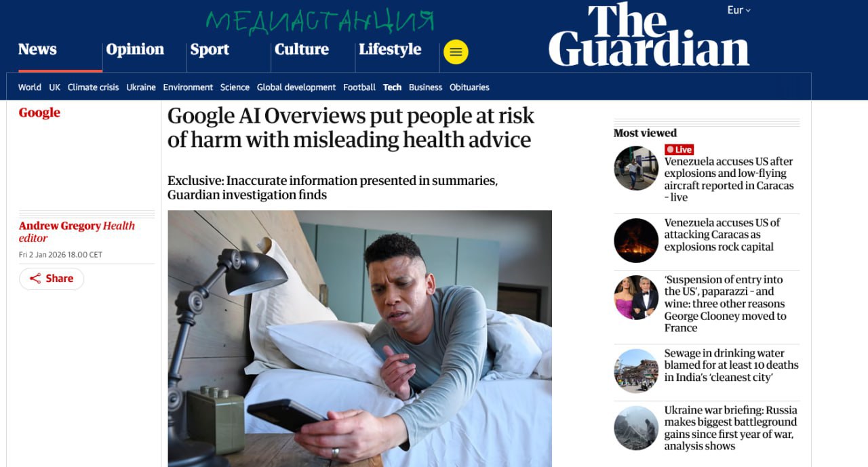Open Climate crisis subsection link

[x=93, y=87]
